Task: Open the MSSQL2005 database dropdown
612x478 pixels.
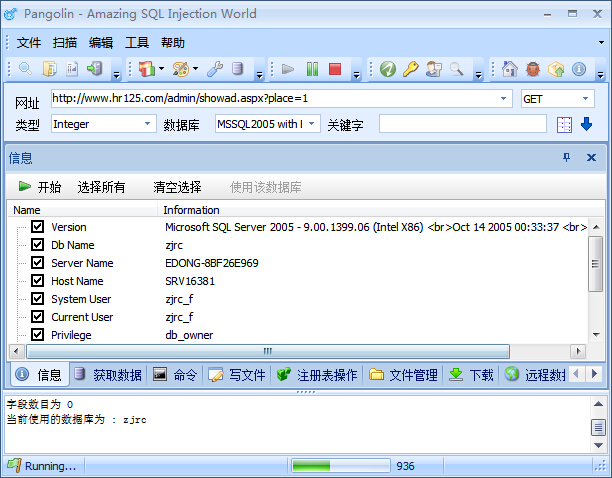Action: tap(311, 124)
